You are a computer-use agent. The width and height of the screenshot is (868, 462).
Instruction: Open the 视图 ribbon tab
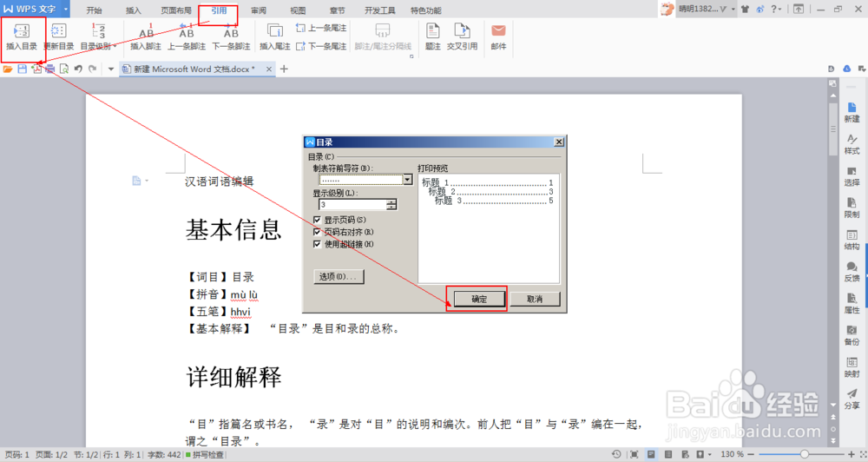(x=298, y=10)
